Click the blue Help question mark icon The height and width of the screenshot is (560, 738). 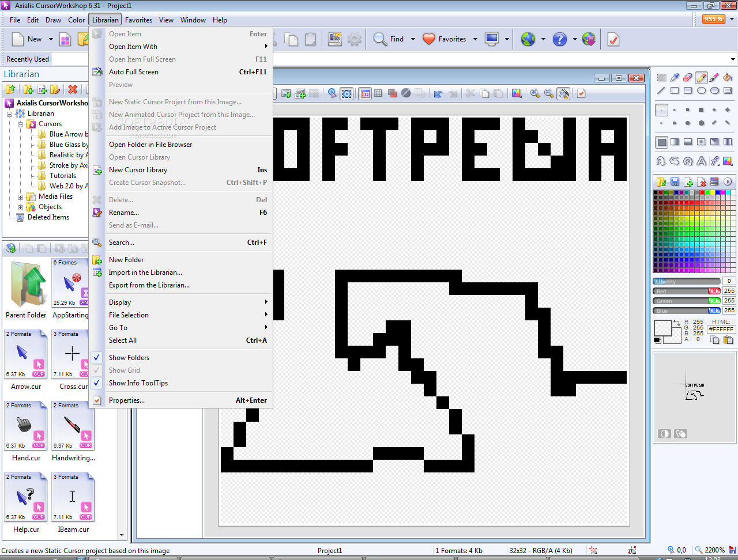[560, 39]
